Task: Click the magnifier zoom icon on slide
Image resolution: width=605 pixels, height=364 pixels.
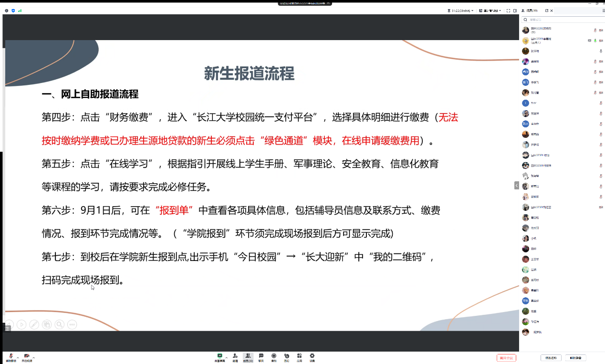Action: [59, 324]
